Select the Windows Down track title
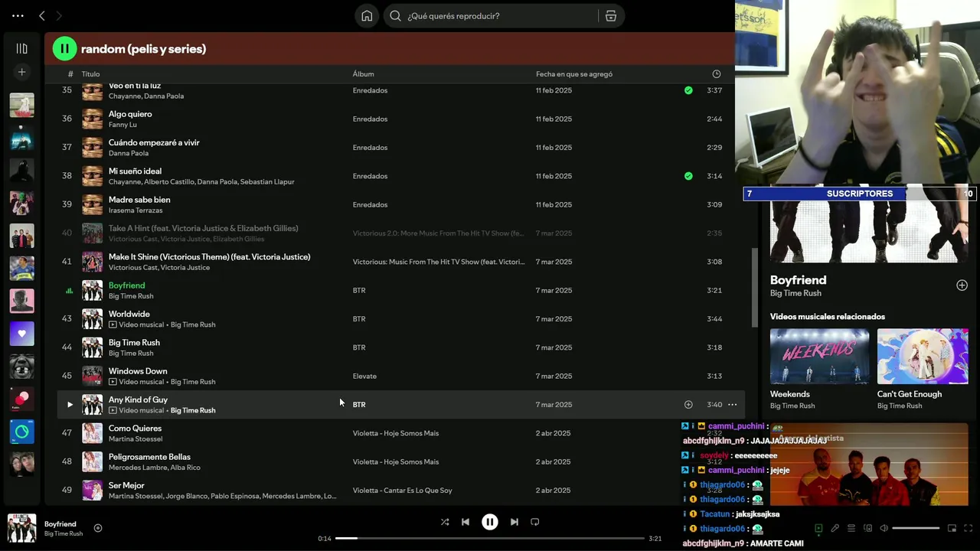Screen dimensions: 980x551 tap(138, 371)
